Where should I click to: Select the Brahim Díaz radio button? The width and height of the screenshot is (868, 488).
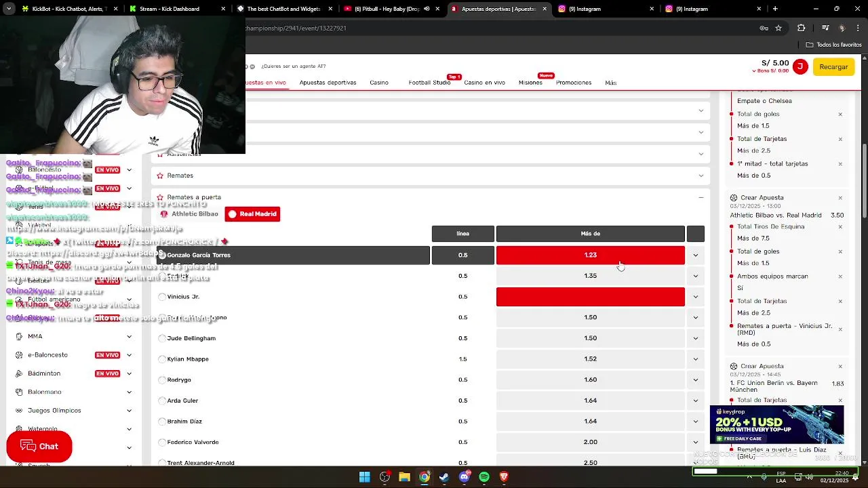coord(162,422)
